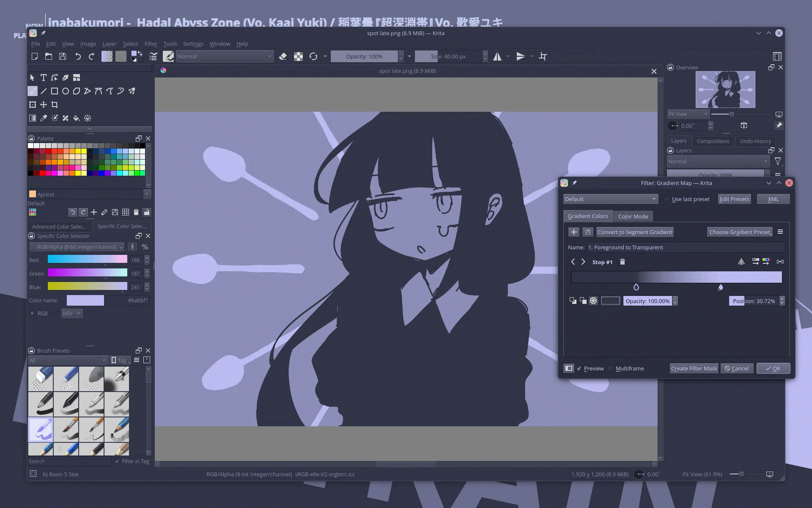Screen dimensions: 812x508
Task: Enable the Use last preset checkbox
Action: coord(667,199)
